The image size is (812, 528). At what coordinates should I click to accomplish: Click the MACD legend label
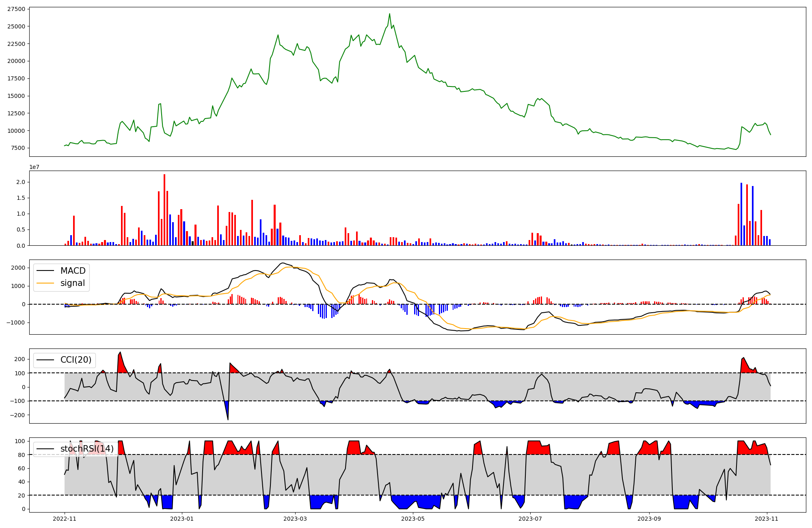click(x=73, y=271)
